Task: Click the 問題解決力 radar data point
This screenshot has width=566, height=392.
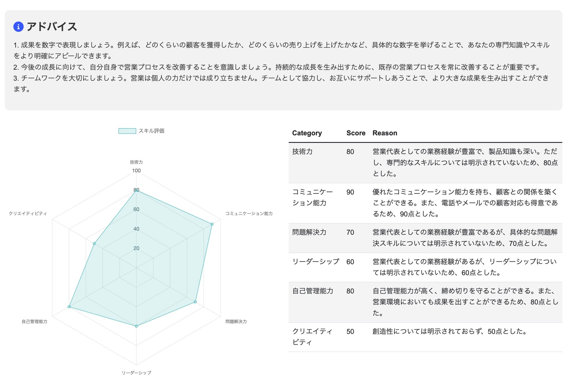Action: [x=195, y=302]
